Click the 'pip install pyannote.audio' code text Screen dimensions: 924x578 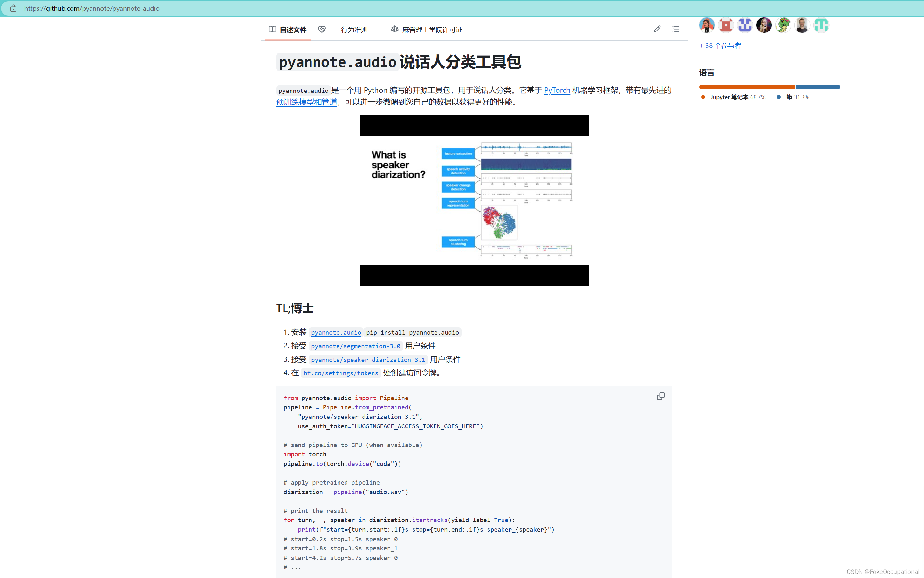(x=413, y=333)
